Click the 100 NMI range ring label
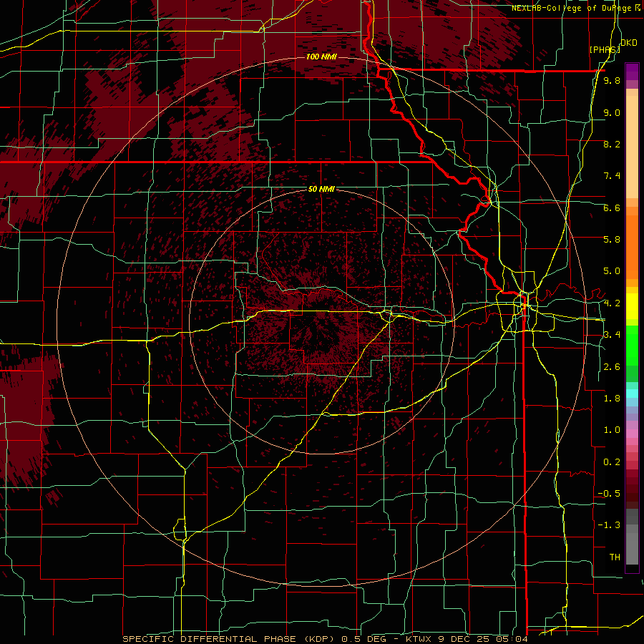The image size is (644, 644). click(321, 57)
